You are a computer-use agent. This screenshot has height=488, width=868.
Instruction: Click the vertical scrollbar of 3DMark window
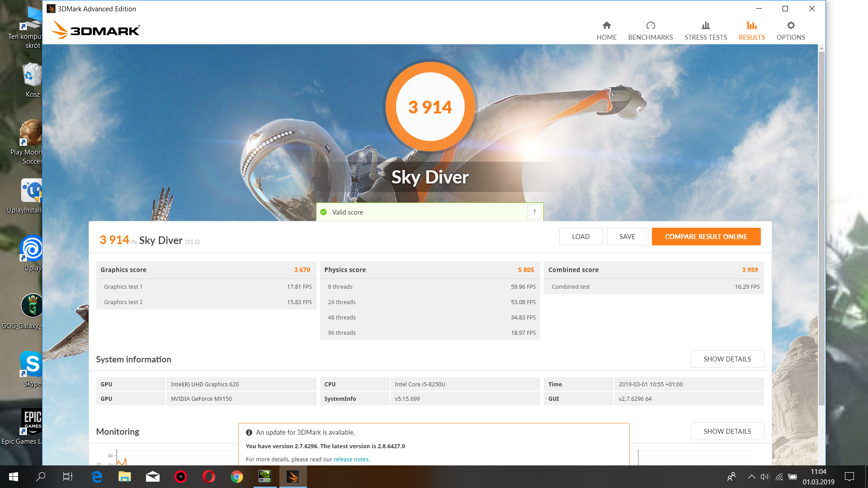coord(821,228)
